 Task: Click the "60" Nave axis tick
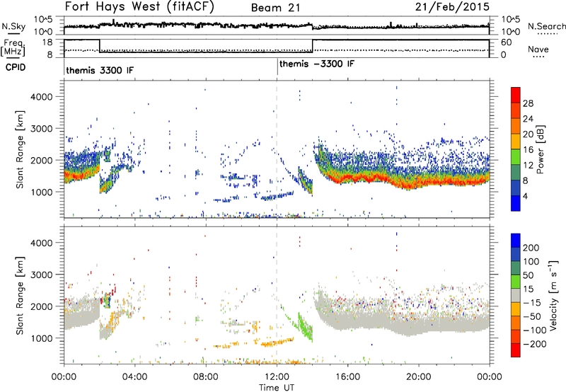[x=507, y=42]
